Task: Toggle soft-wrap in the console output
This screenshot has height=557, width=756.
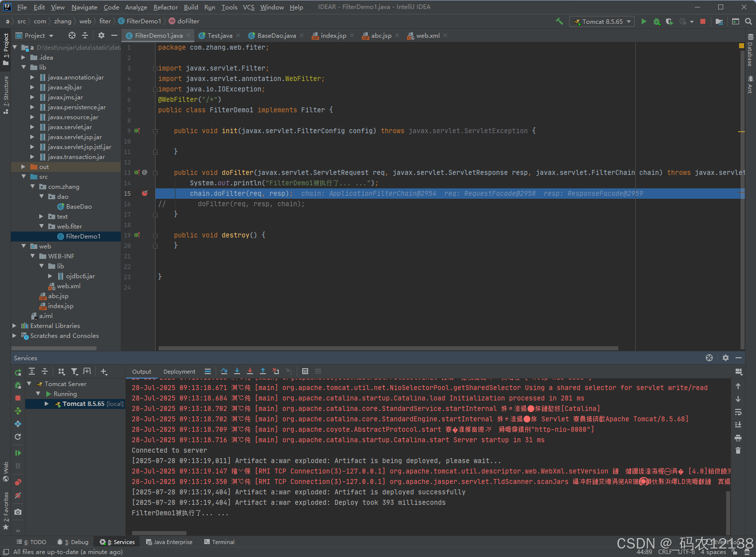Action: click(738, 412)
